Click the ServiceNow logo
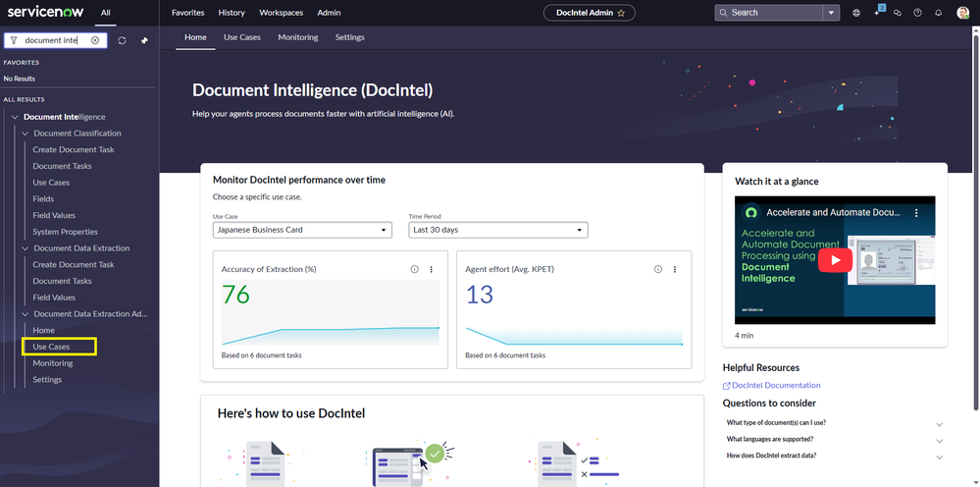 tap(45, 12)
